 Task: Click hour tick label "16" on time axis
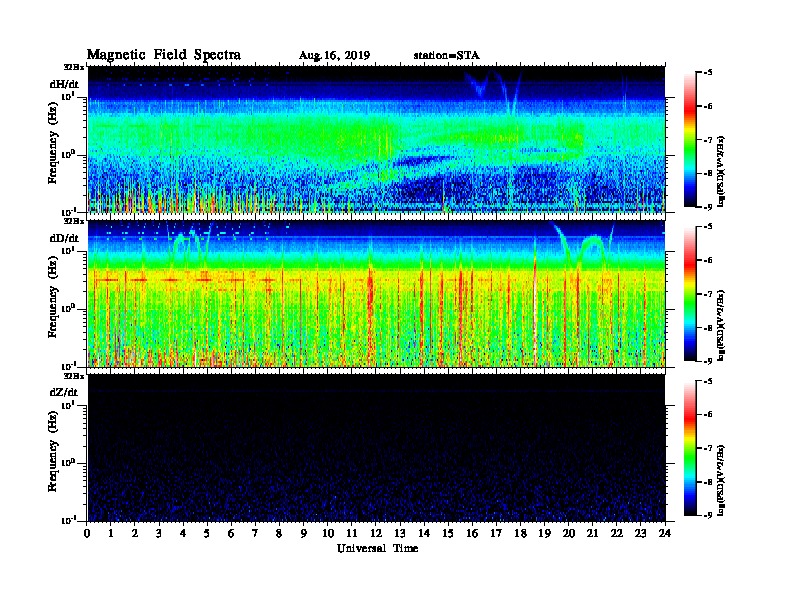[x=472, y=533]
